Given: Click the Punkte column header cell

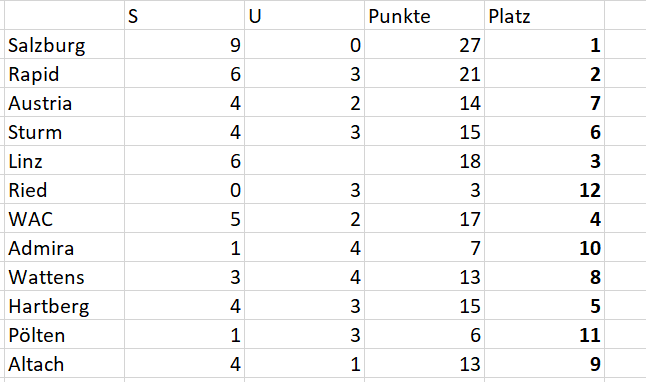Looking at the screenshot, I should tap(424, 15).
